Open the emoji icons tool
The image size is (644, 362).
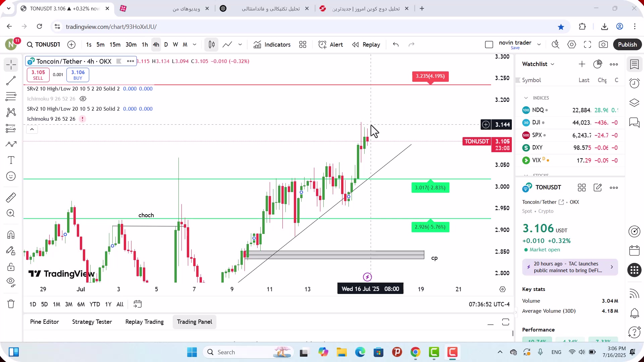click(x=11, y=176)
